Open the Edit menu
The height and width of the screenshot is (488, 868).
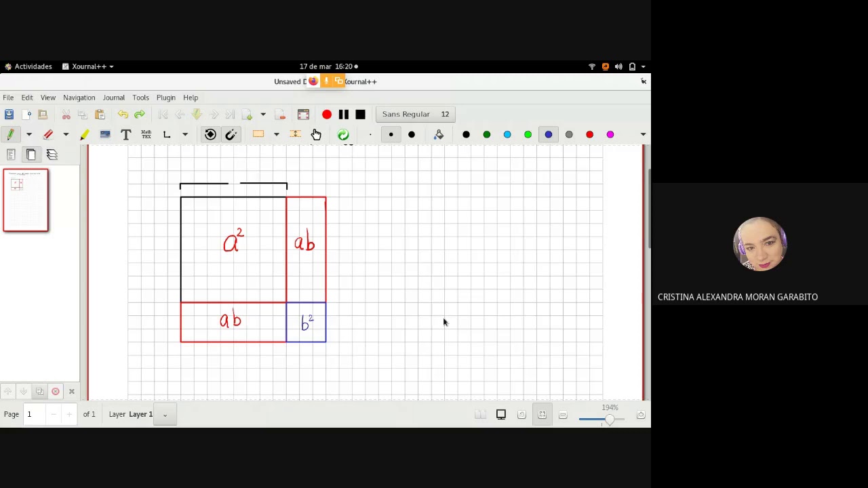[27, 98]
